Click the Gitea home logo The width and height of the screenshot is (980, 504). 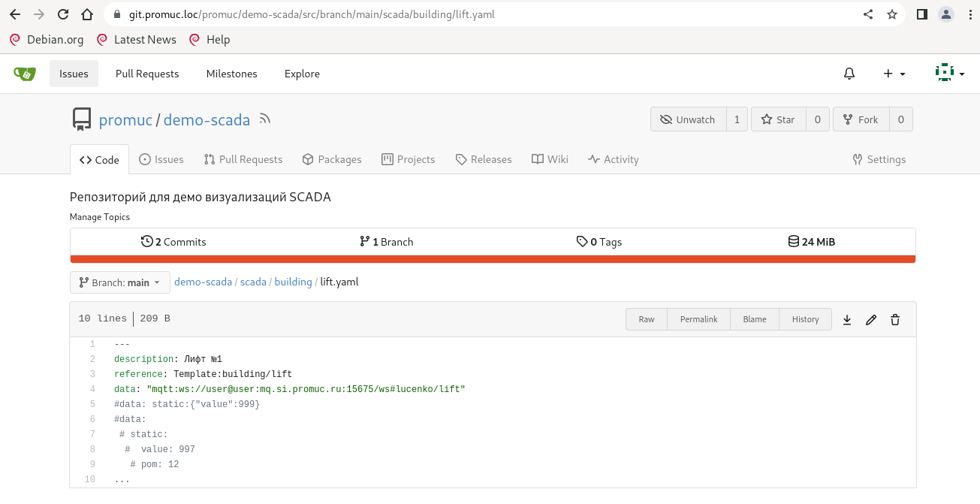pyautogui.click(x=25, y=74)
